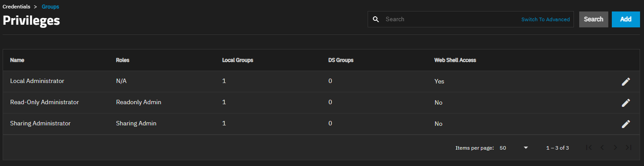Viewport: 644px width, 166px height.
Task: Go to the next page
Action: point(615,147)
